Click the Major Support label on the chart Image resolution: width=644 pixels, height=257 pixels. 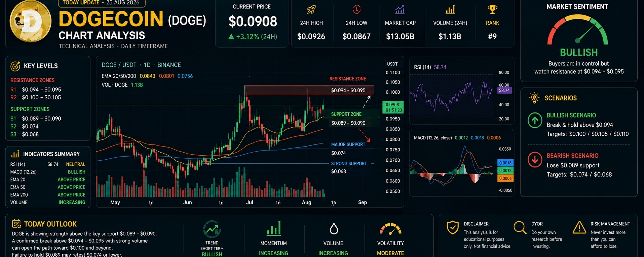tap(348, 144)
